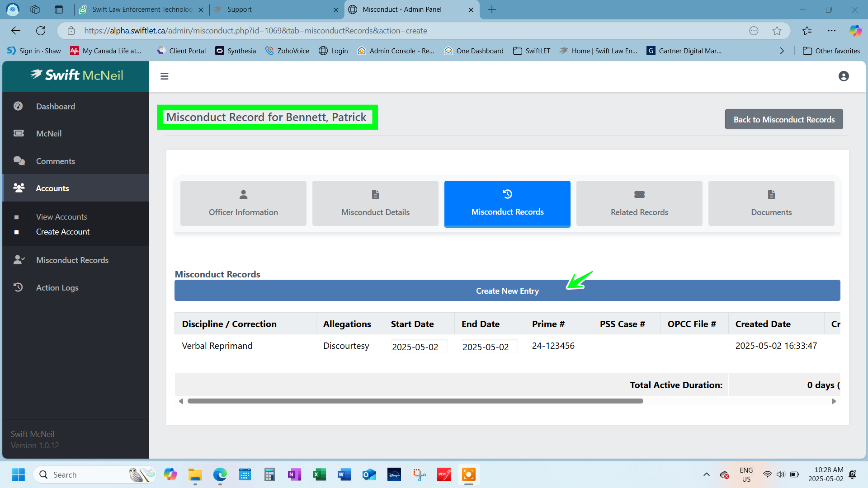Open the Documents tab
Image resolution: width=868 pixels, height=488 pixels.
(771, 203)
